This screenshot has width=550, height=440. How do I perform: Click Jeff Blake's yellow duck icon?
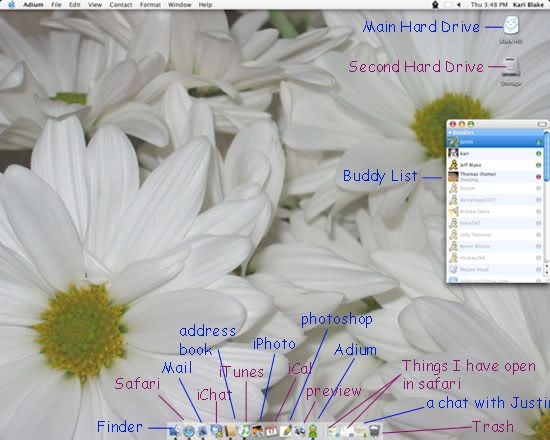point(454,165)
